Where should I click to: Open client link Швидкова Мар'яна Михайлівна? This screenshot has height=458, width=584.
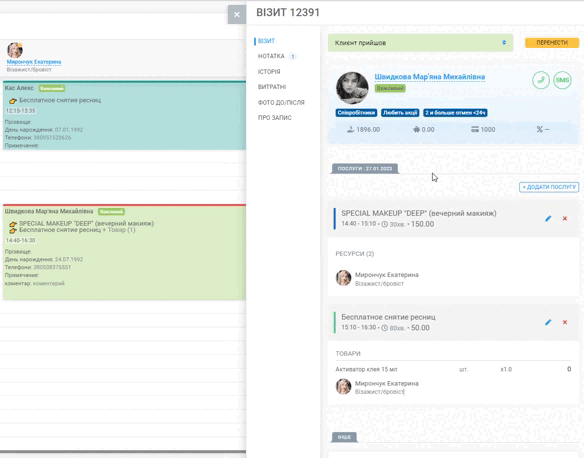click(429, 77)
